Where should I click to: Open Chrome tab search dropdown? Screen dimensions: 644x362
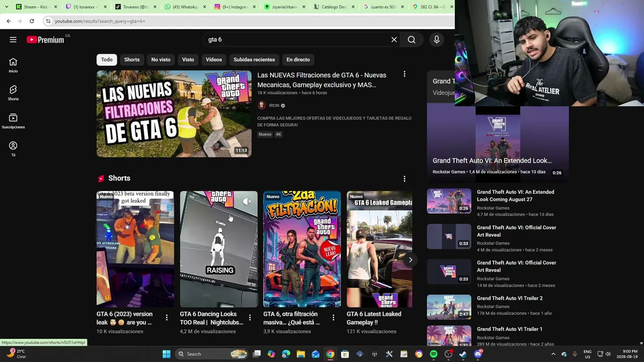(x=7, y=7)
